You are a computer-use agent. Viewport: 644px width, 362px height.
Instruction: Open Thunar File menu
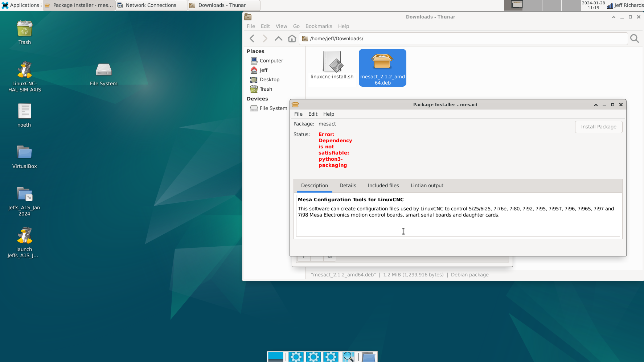click(x=251, y=26)
